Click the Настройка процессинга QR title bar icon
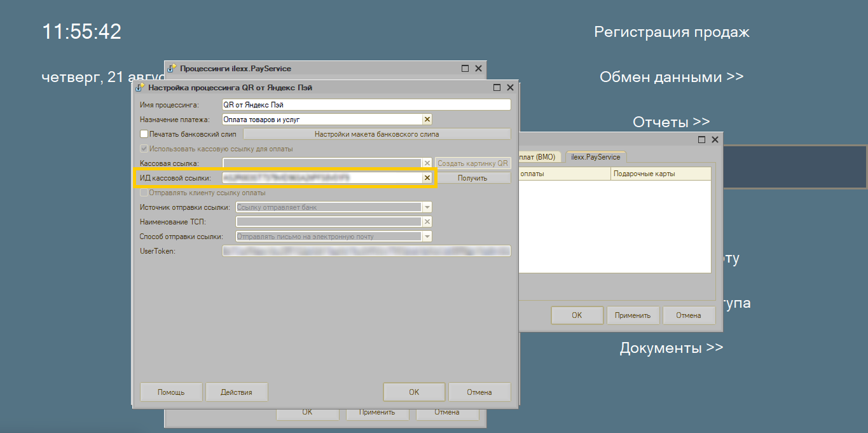 pyautogui.click(x=141, y=88)
